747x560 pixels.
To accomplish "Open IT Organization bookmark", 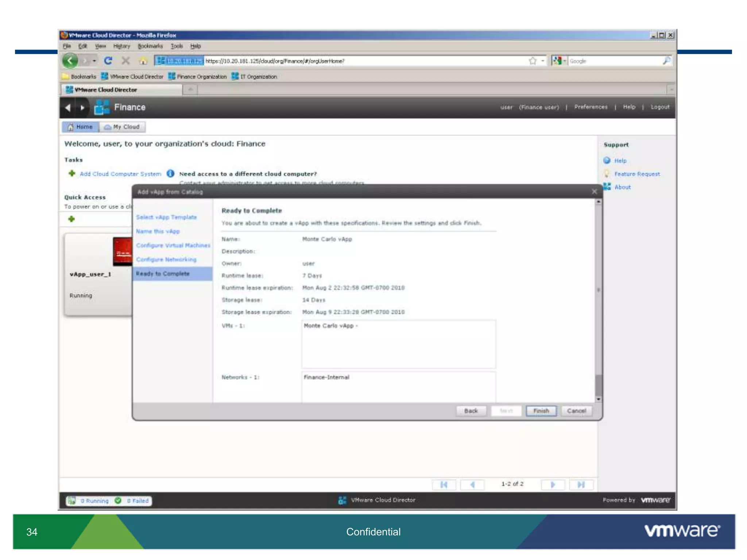I will pos(254,77).
